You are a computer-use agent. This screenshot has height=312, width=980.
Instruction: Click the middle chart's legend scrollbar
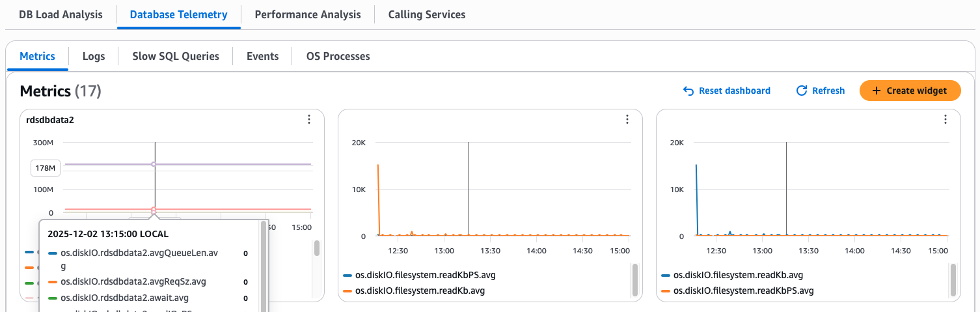click(x=634, y=280)
